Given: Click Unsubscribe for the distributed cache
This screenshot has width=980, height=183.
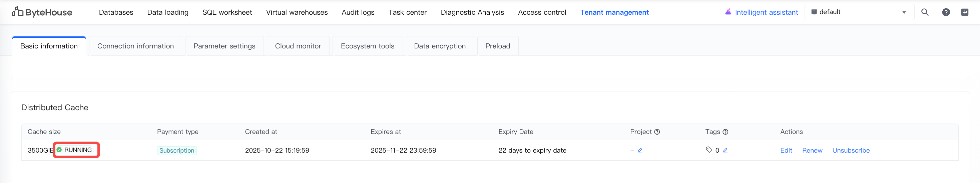Looking at the screenshot, I should coord(851,151).
